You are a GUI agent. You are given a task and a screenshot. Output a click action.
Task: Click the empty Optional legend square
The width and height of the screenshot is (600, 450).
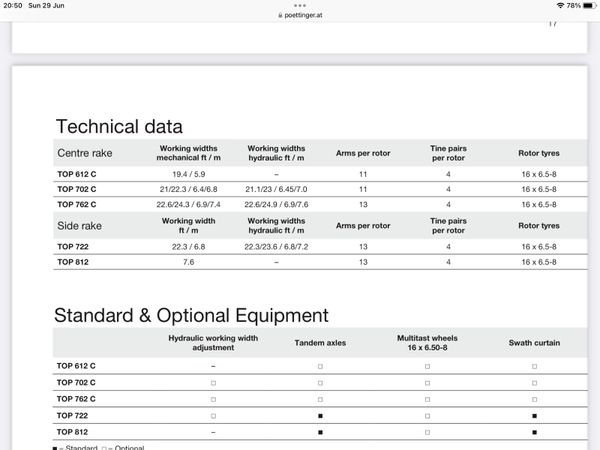(x=104, y=446)
